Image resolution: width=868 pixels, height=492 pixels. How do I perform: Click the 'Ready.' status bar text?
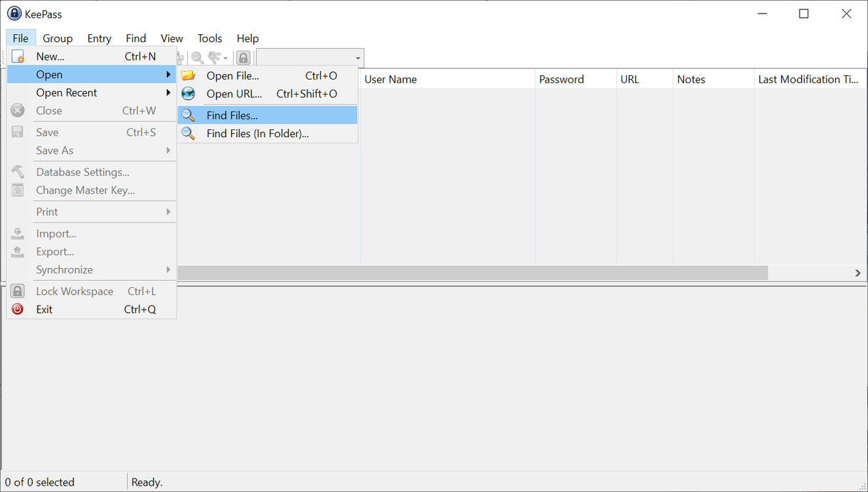click(147, 482)
